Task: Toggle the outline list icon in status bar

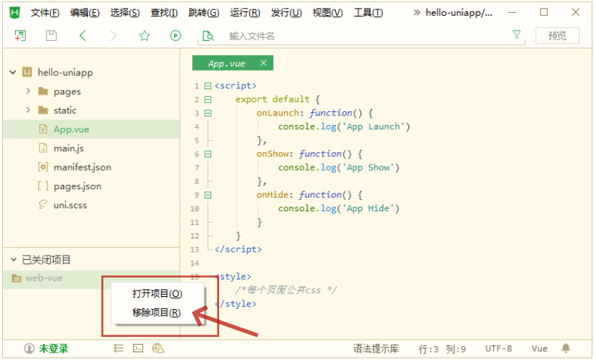Action: pyautogui.click(x=119, y=348)
